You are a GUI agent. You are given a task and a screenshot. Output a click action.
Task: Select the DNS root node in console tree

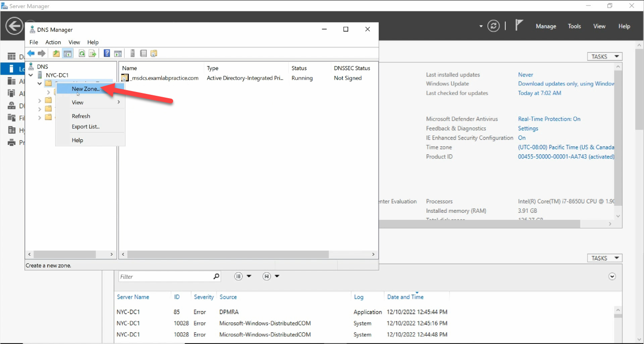pyautogui.click(x=42, y=67)
